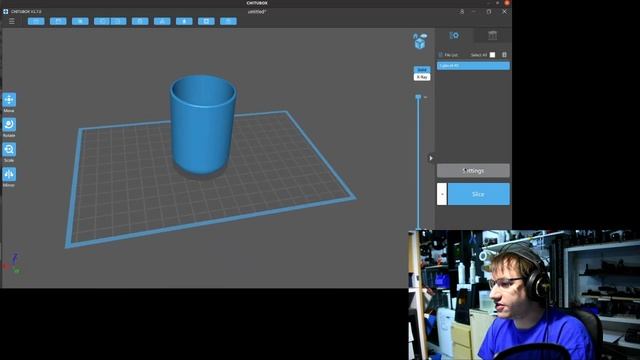The image size is (640, 360).
Task: Click the Dig Hole toolbar button
Action: (206, 21)
